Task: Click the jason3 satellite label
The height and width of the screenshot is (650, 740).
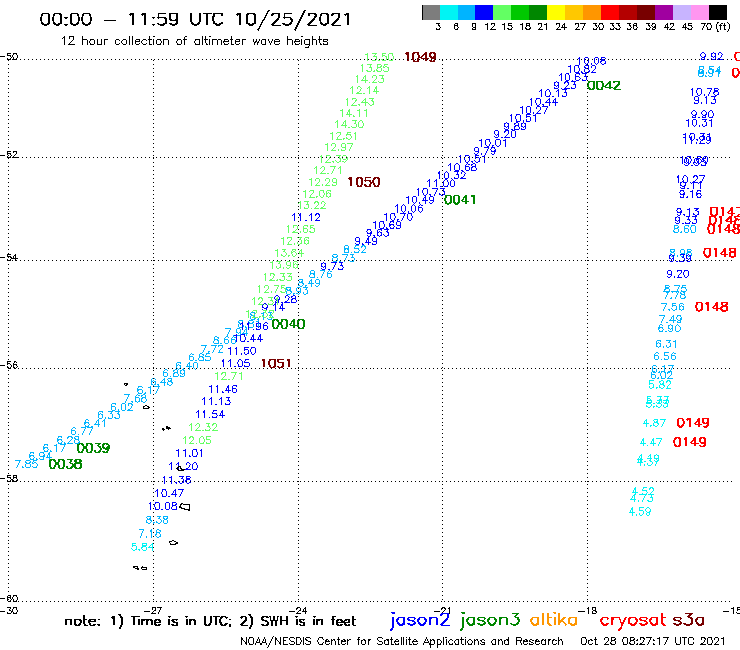Action: pos(490,620)
